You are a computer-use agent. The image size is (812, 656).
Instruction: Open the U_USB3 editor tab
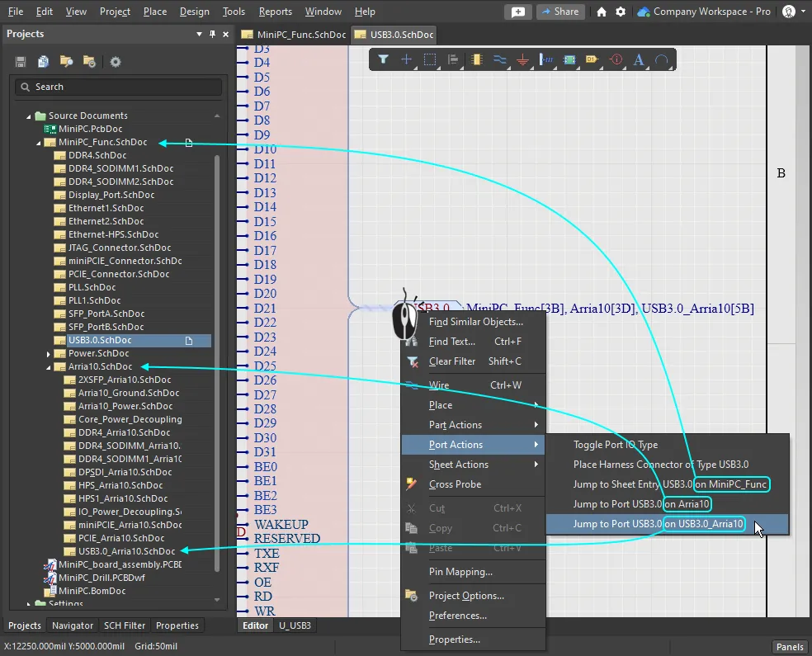pos(295,625)
